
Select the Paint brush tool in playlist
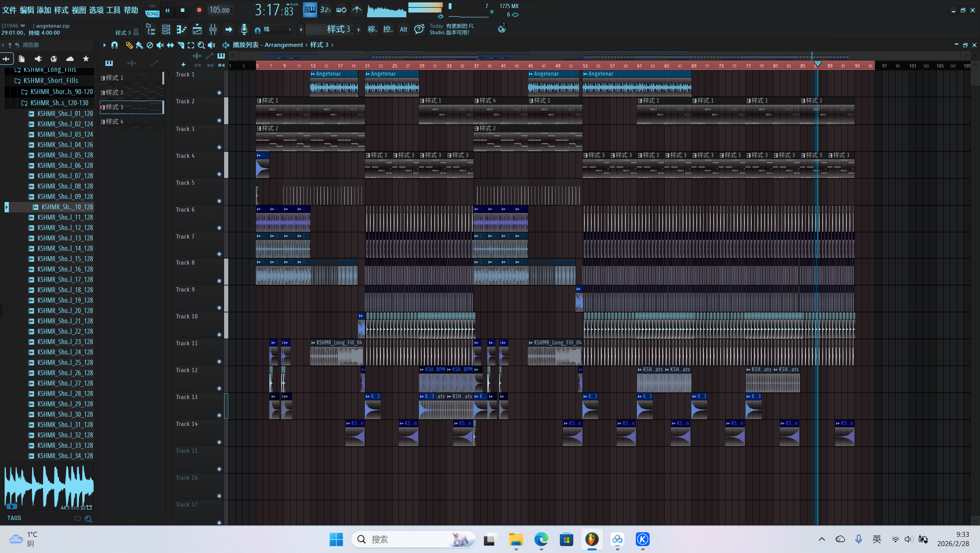pyautogui.click(x=139, y=45)
